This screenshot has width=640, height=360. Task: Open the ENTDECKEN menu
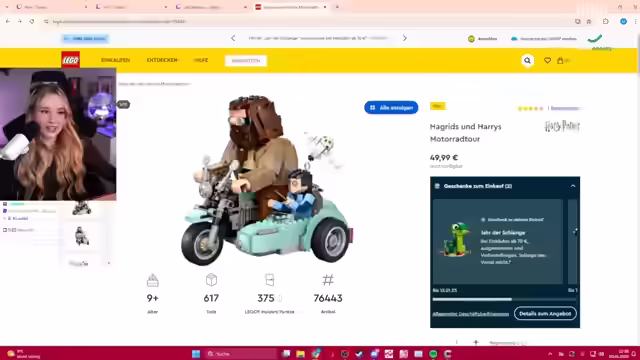[x=162, y=60]
